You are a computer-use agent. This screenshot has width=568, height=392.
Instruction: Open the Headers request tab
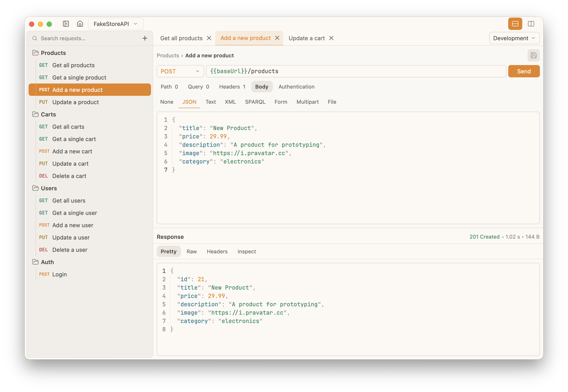pyautogui.click(x=232, y=87)
